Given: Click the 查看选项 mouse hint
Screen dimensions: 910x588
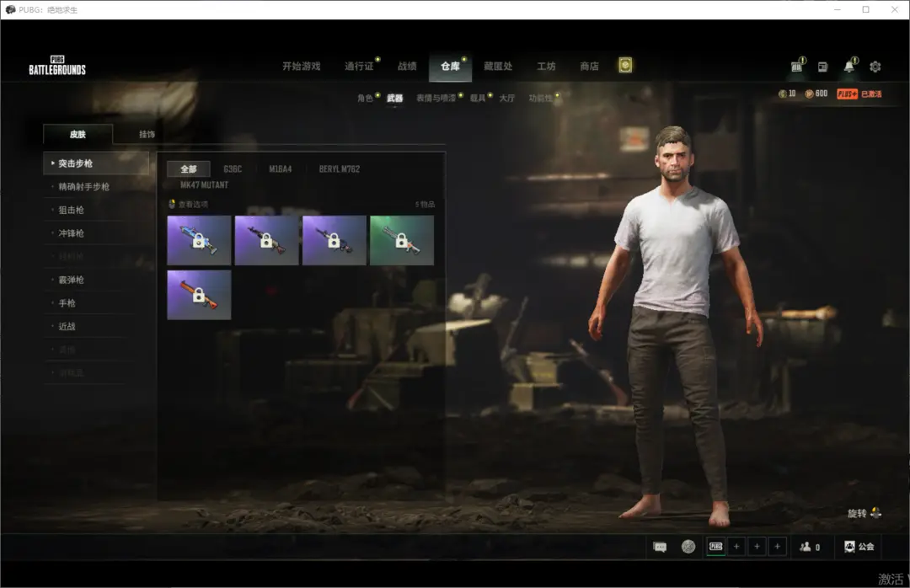Looking at the screenshot, I should click(x=188, y=205).
